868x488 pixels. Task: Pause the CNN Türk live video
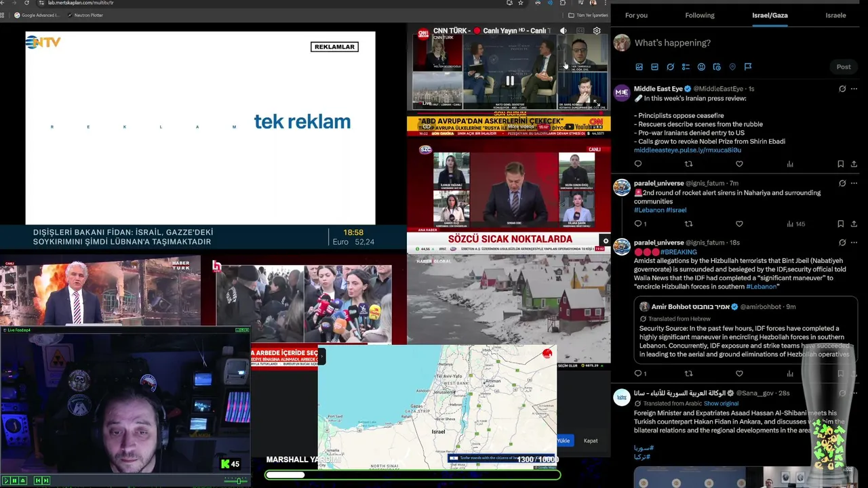click(509, 81)
